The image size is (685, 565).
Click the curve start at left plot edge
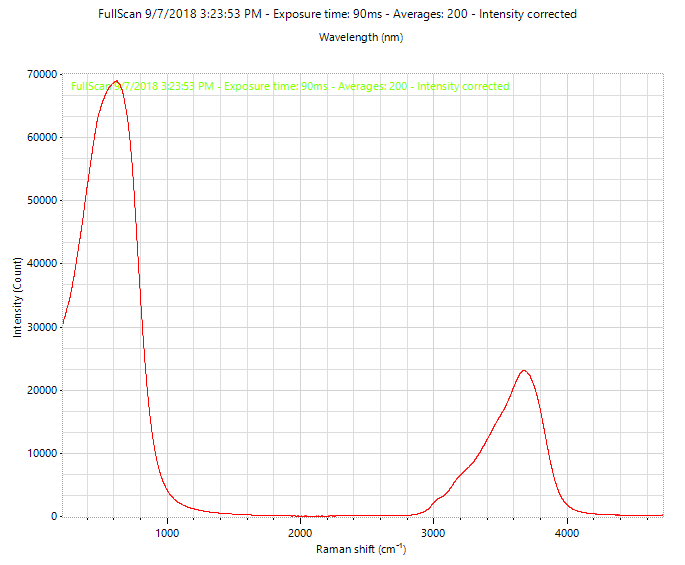63,324
